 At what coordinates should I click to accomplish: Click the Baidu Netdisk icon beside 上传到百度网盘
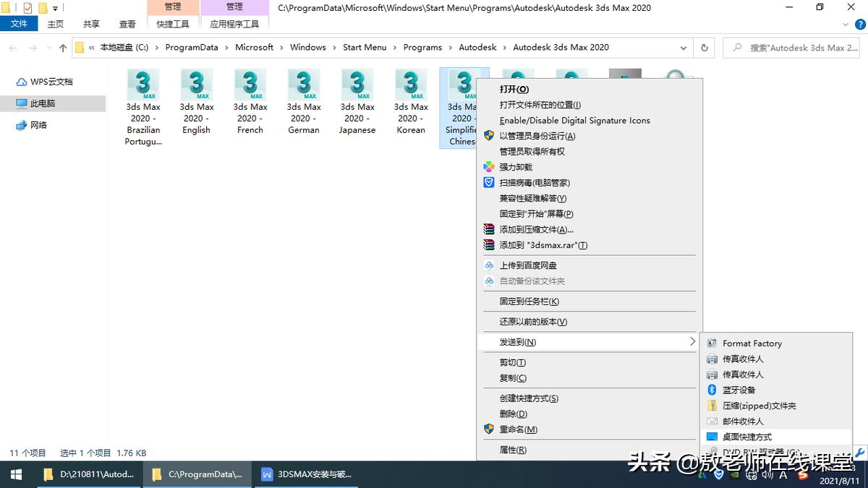click(x=488, y=265)
